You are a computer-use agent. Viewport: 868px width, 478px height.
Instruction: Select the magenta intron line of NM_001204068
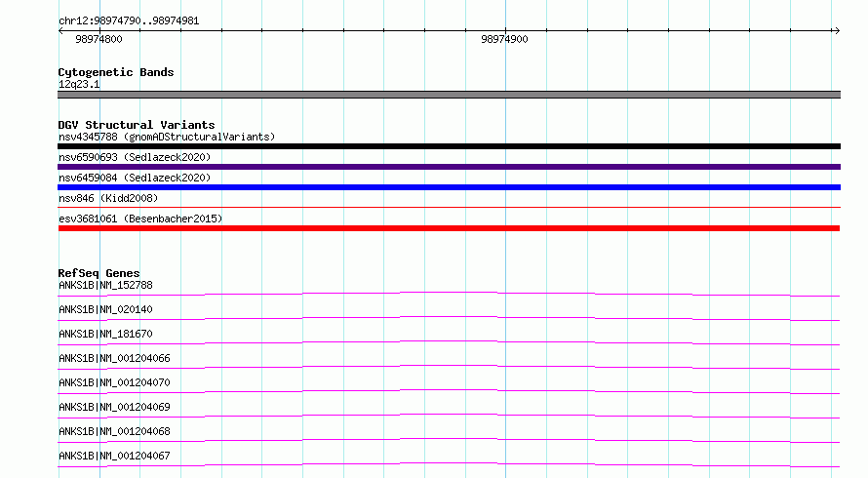449,439
